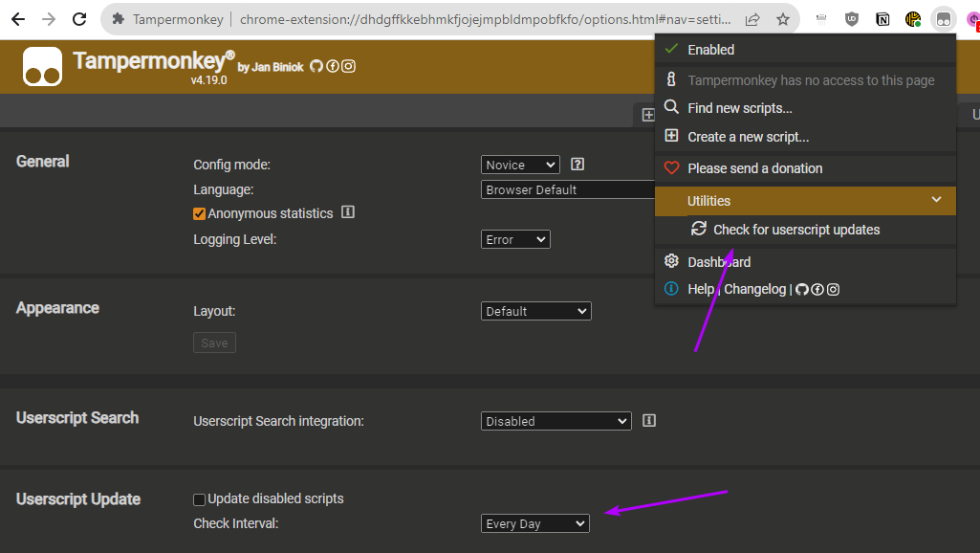This screenshot has height=553, width=980.
Task: Open the uBlock Origin extension icon
Action: click(x=852, y=19)
